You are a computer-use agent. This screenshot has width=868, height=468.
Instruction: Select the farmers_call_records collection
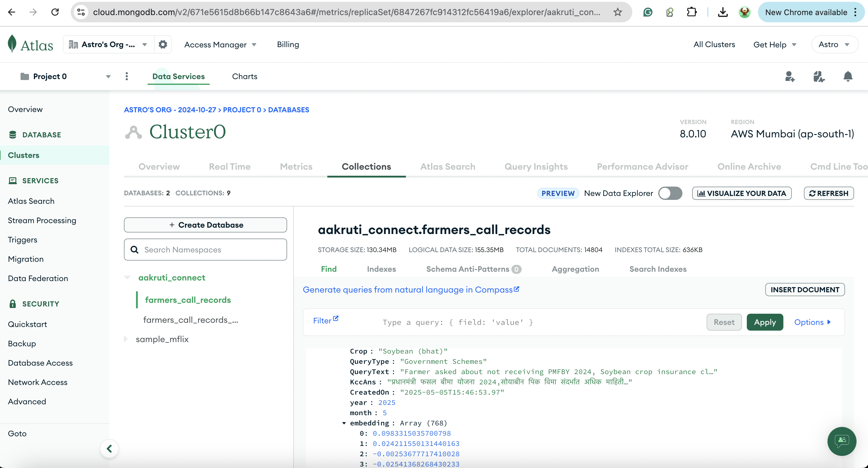click(188, 300)
